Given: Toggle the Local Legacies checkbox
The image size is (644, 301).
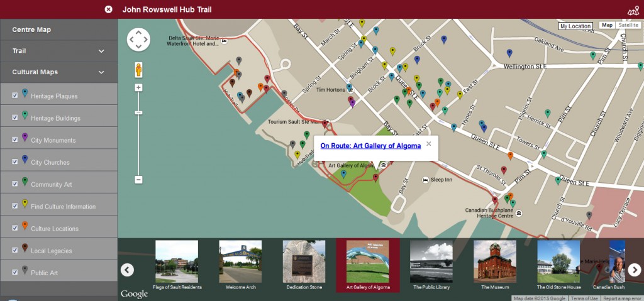Looking at the screenshot, I should [15, 250].
